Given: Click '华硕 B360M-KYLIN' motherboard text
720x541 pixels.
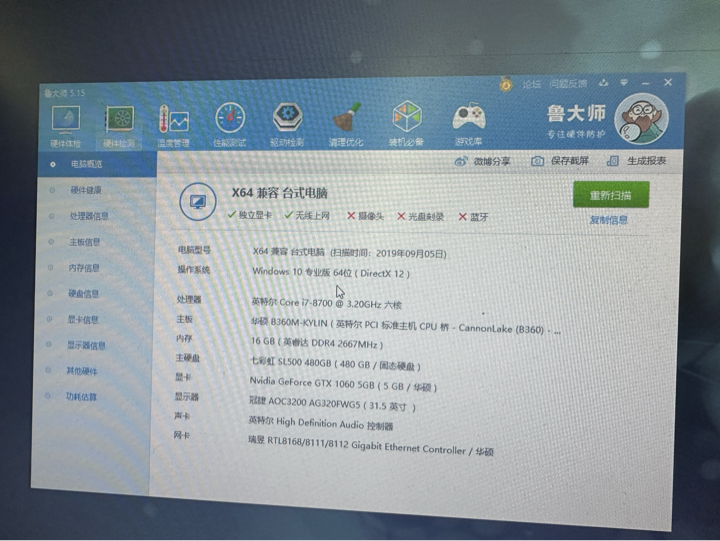Looking at the screenshot, I should pyautogui.click(x=289, y=322).
